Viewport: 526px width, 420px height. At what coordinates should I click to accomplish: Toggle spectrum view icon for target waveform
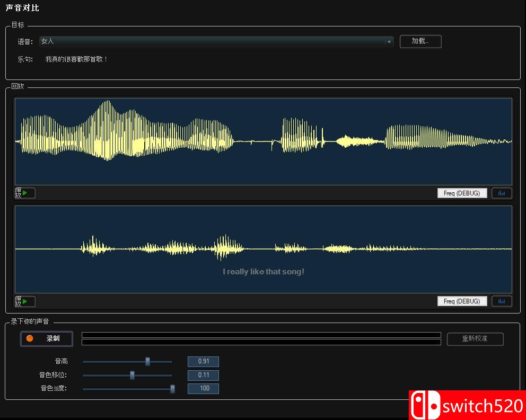tap(502, 193)
